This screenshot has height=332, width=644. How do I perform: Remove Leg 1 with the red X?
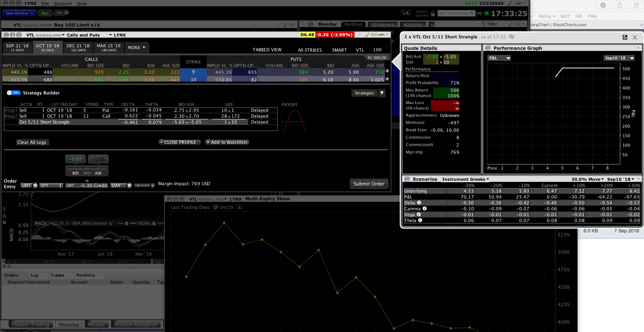tap(6, 110)
